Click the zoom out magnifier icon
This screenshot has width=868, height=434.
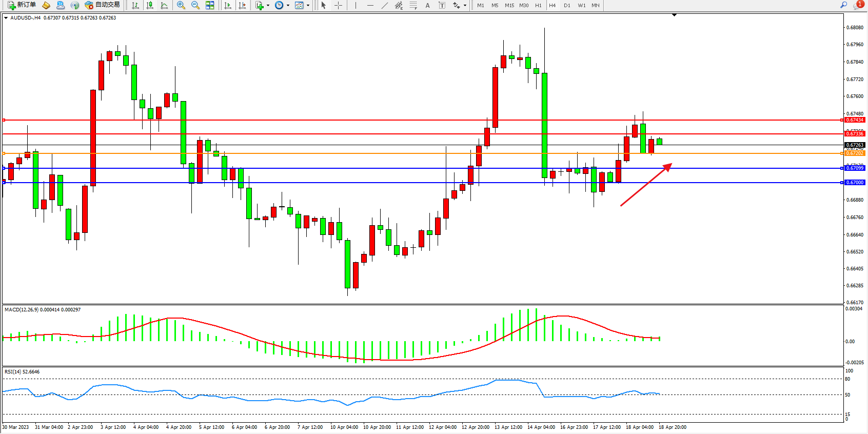coord(195,5)
